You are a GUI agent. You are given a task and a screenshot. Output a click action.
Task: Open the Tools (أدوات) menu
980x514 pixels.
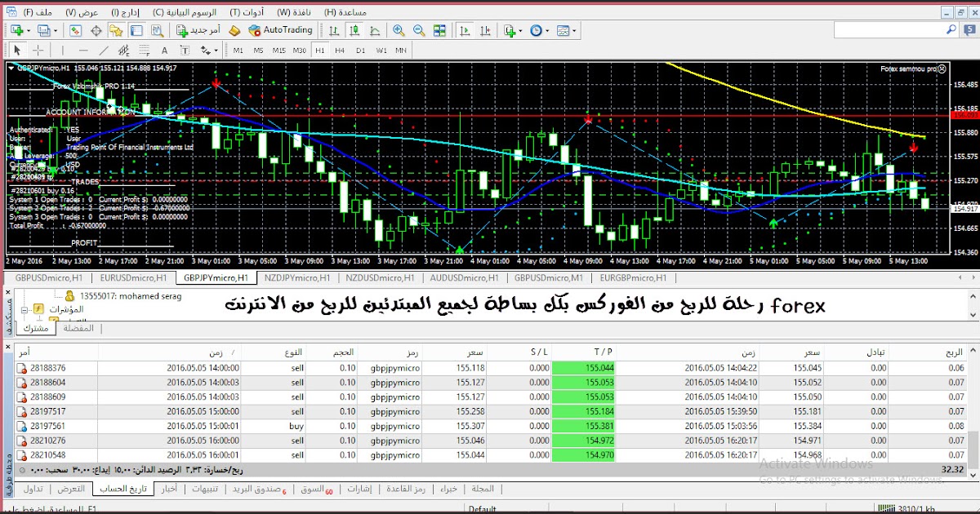(x=247, y=12)
